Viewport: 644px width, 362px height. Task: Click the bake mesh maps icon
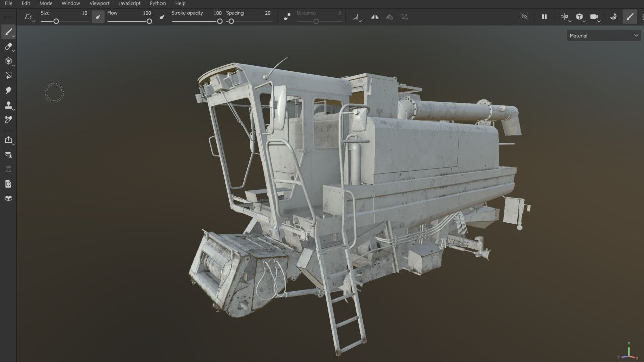click(x=8, y=155)
